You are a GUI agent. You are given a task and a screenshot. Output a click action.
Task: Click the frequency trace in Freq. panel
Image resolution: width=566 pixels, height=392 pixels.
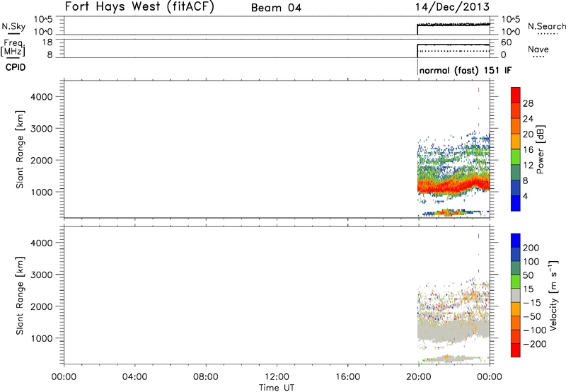(454, 45)
